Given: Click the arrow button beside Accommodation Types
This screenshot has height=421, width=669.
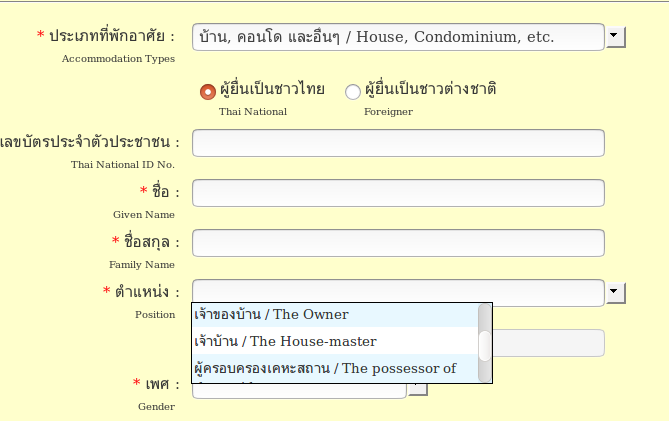Looking at the screenshot, I should point(616,38).
